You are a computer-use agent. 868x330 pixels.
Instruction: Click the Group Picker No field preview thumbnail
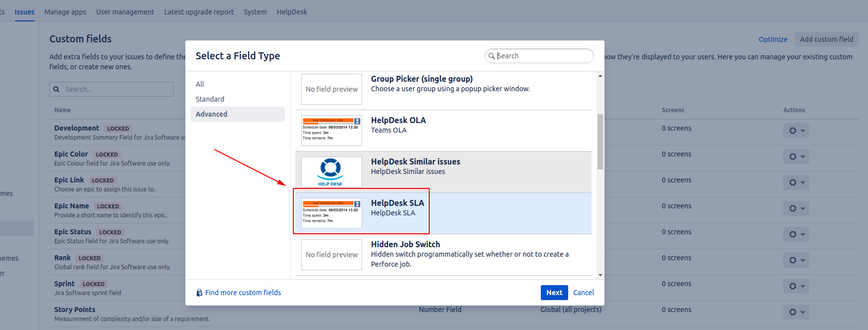point(332,89)
